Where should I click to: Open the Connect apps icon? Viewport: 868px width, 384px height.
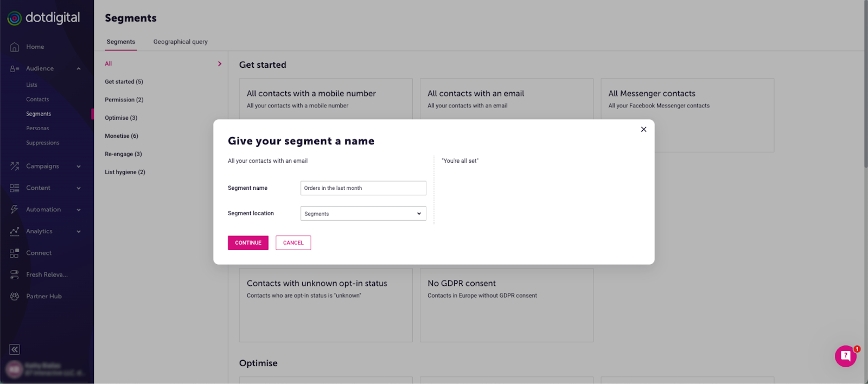click(15, 253)
